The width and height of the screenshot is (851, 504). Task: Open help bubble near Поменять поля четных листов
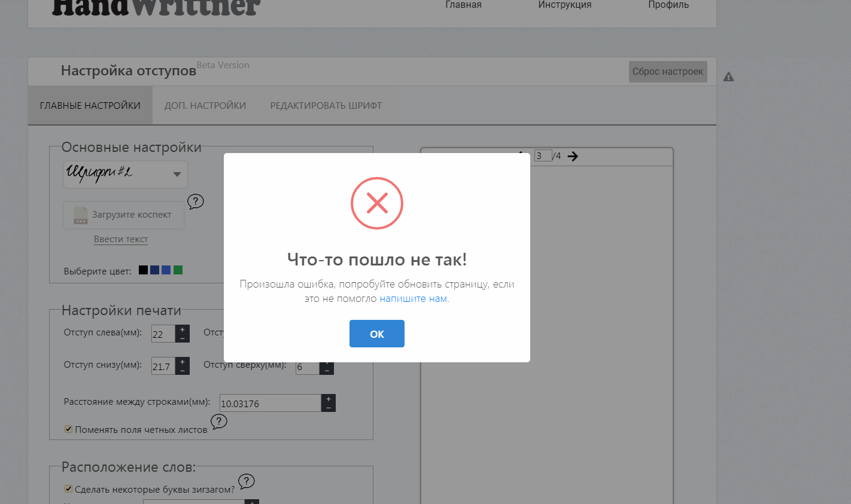(219, 421)
